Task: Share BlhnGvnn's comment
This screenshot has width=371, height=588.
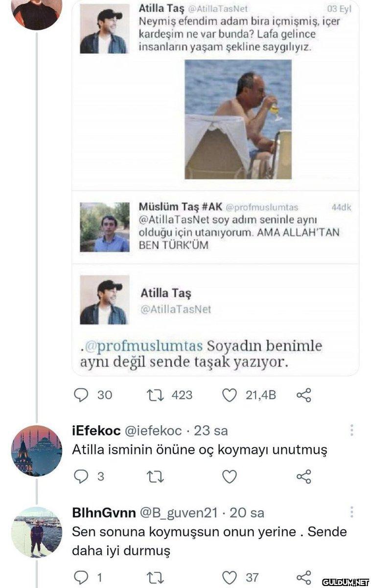Action: [x=304, y=577]
